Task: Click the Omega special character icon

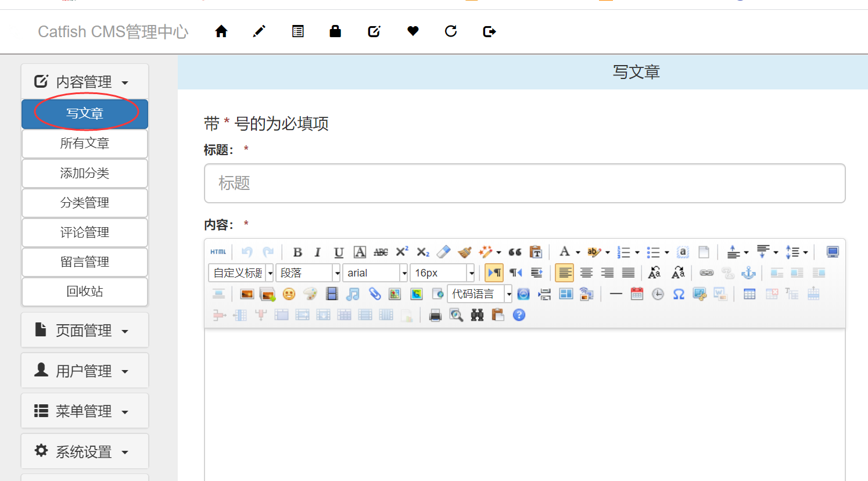Action: pyautogui.click(x=679, y=294)
